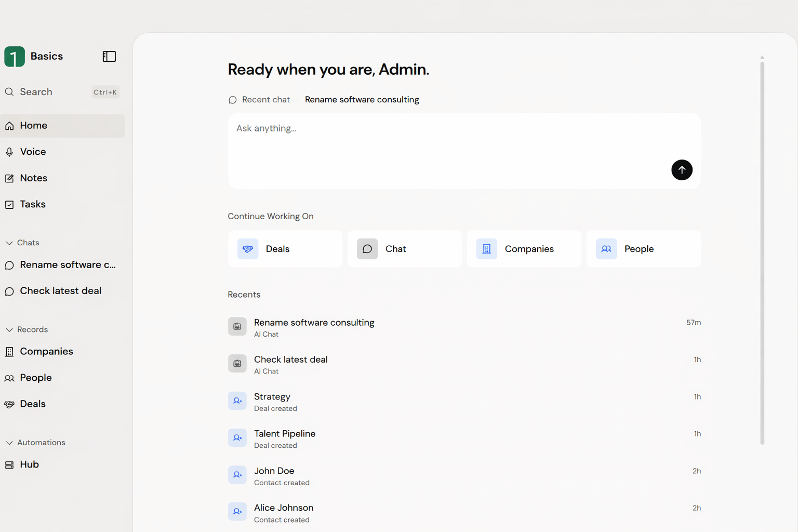Open Voice from the sidebar
The image size is (798, 532).
pyautogui.click(x=33, y=152)
